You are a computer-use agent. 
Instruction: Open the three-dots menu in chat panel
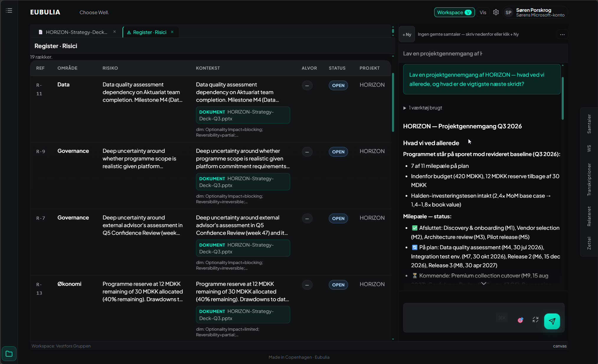point(562,35)
